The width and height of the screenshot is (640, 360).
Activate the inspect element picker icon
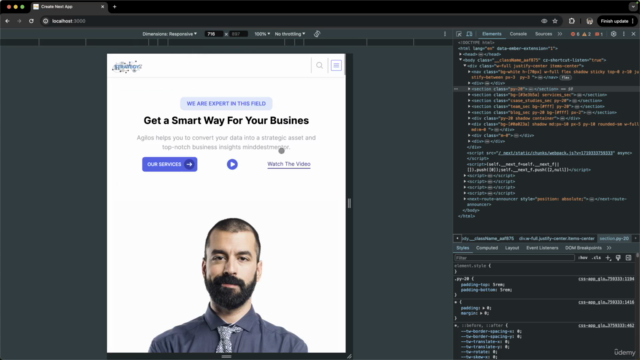459,34
